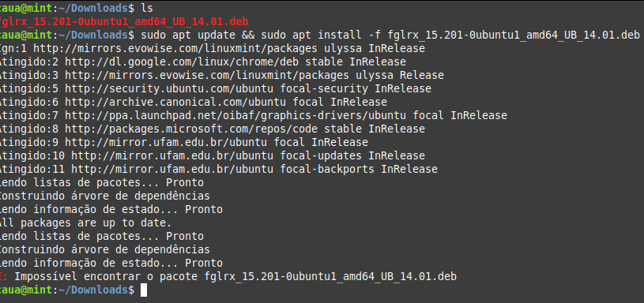
Task: Click the .deb filename in the apt install command
Action: click(514, 35)
